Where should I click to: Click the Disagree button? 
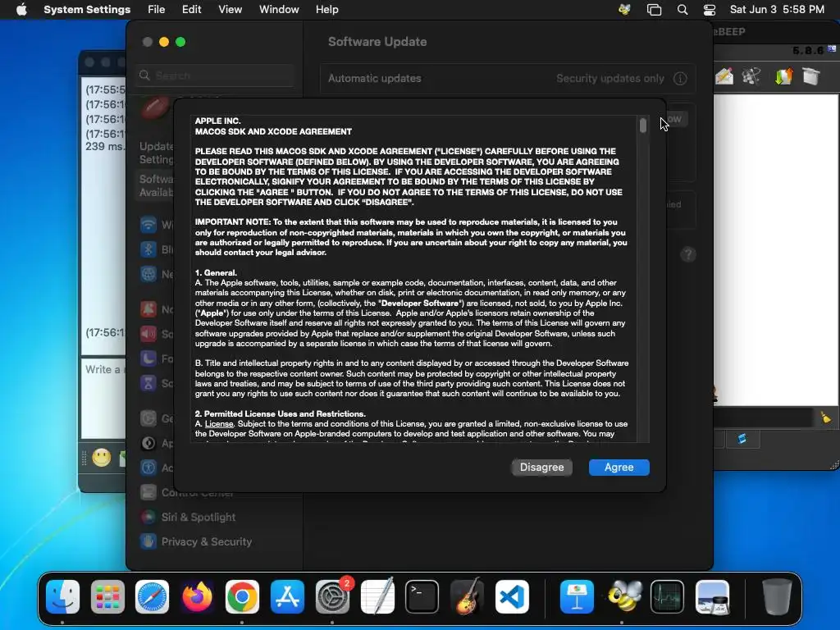coord(541,467)
